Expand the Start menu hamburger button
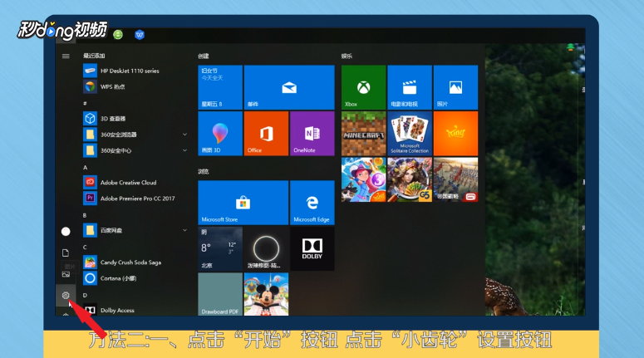The image size is (644, 358). tap(66, 56)
